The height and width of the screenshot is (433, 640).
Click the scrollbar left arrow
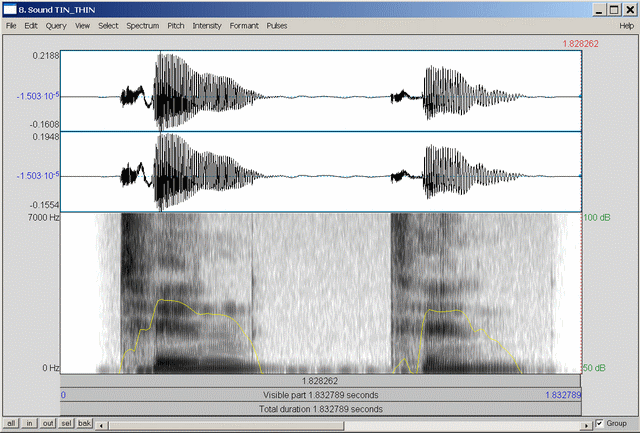click(101, 424)
